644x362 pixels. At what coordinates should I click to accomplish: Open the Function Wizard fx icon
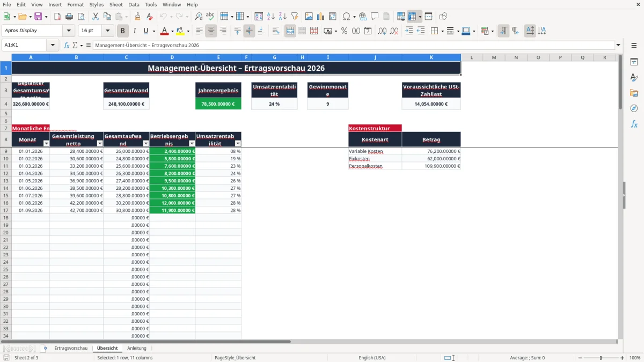click(x=67, y=46)
